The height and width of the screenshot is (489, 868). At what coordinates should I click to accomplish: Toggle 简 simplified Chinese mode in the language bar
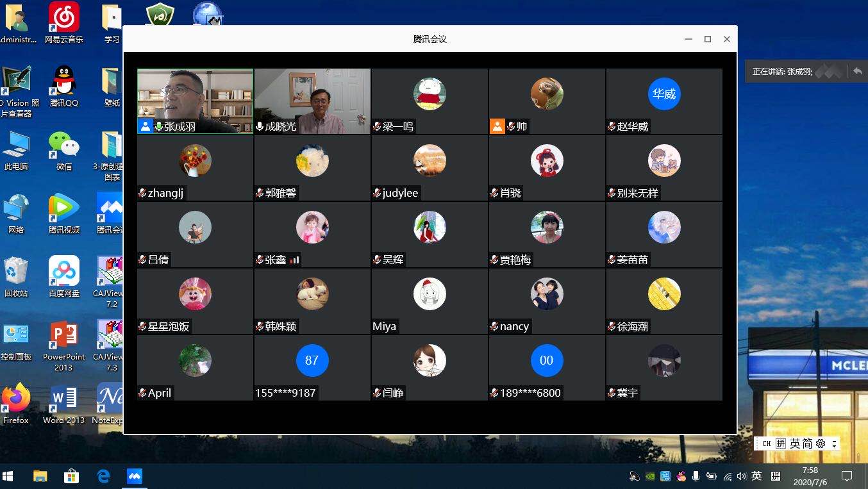pos(807,443)
